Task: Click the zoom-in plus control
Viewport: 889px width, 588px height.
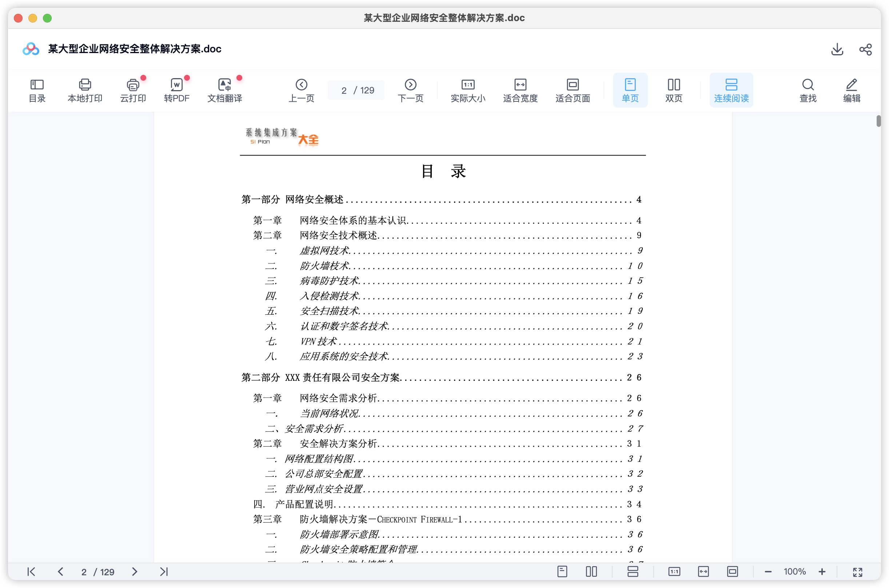Action: pos(822,572)
